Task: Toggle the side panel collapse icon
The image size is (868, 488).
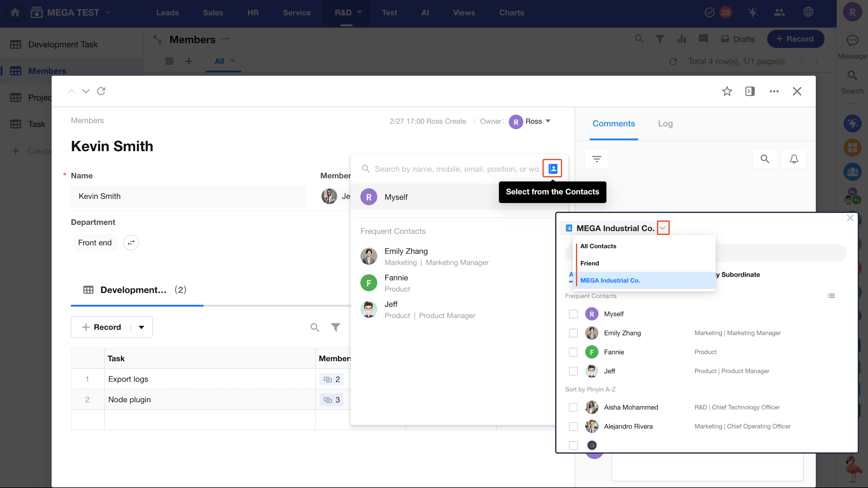Action: click(x=750, y=91)
